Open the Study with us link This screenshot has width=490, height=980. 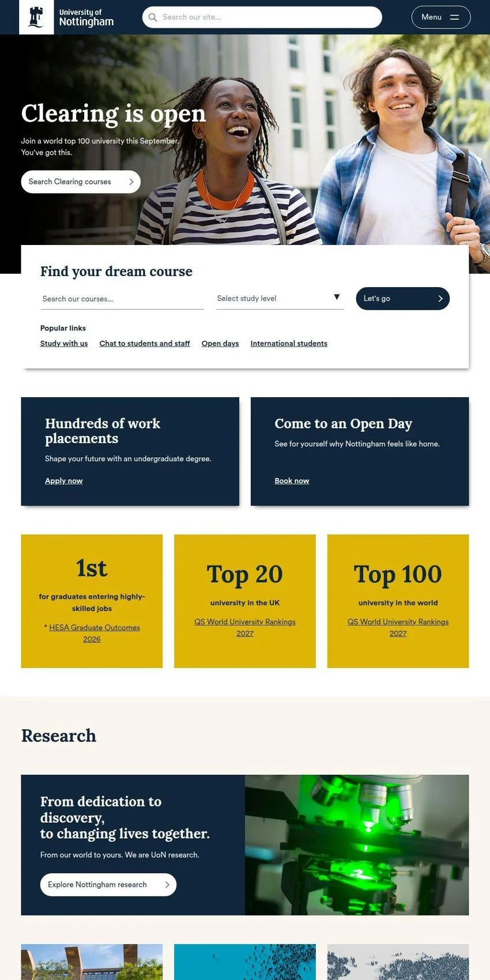click(64, 343)
